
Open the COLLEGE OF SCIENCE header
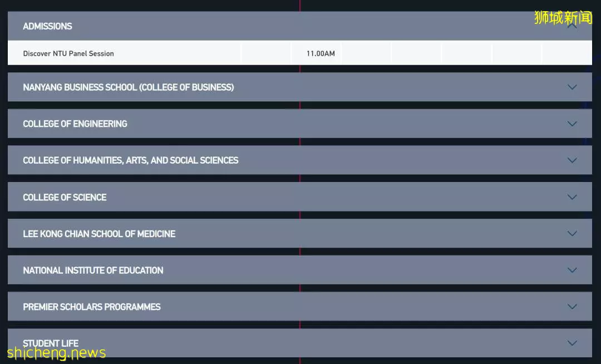coord(300,197)
